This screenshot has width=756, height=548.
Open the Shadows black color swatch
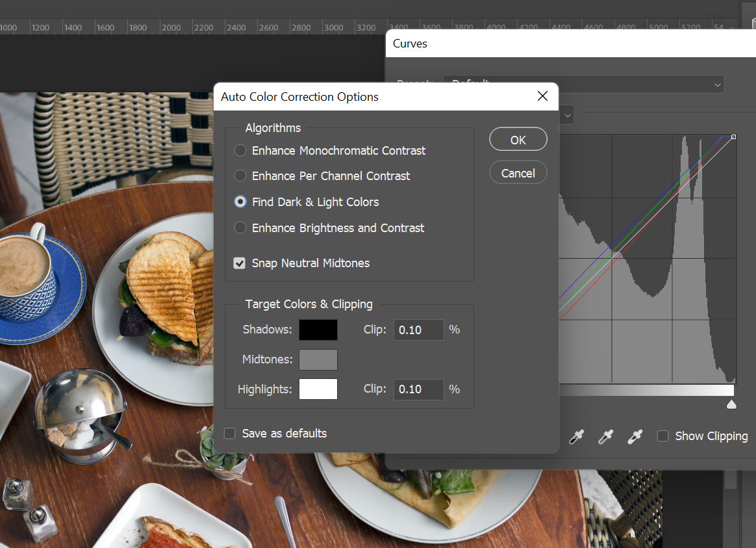click(x=318, y=330)
